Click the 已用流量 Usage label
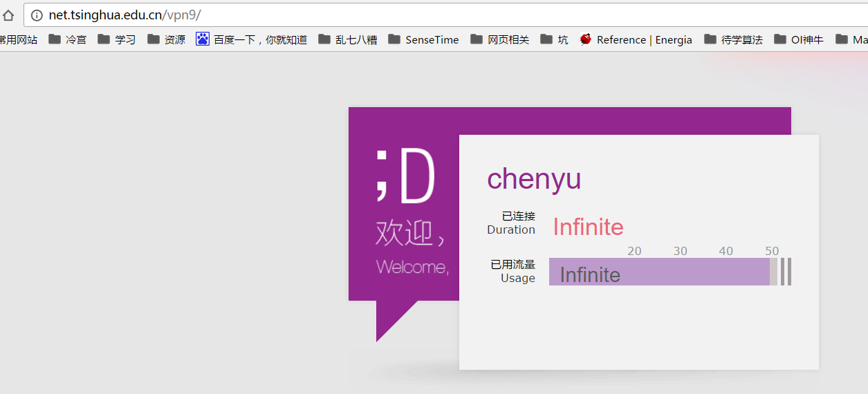 click(x=513, y=271)
